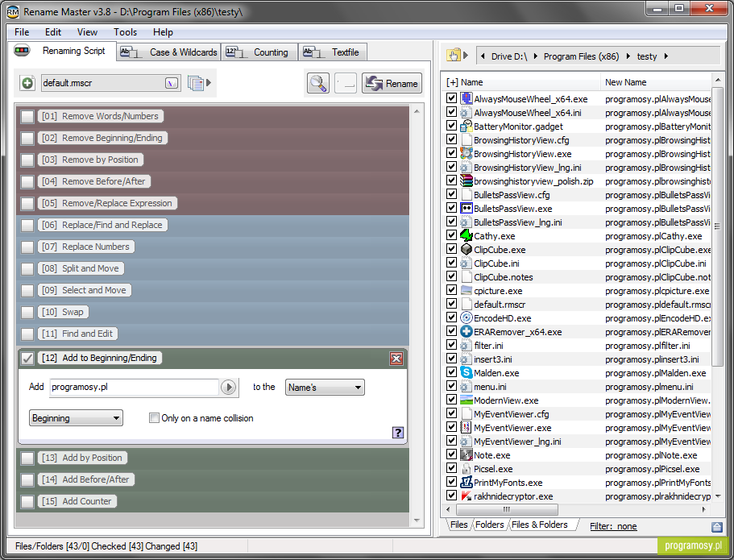Uncheck the ClipCube.ini file checkbox
Viewport: 734px width, 560px height.
(451, 263)
